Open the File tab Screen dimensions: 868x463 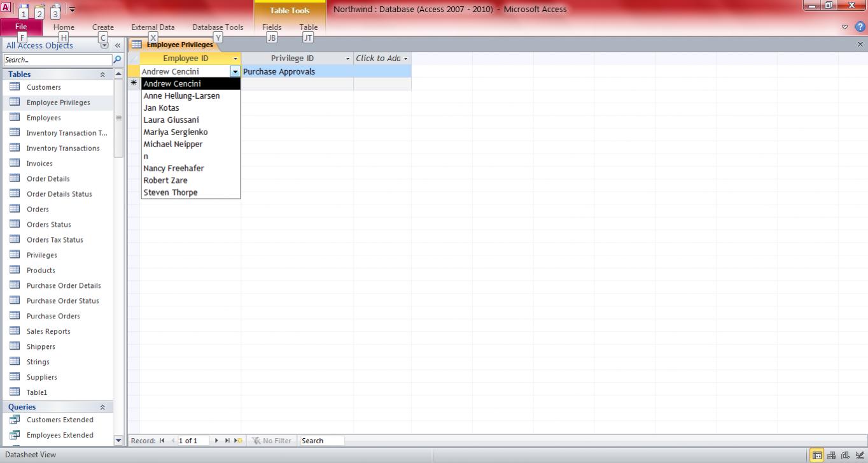(21, 27)
